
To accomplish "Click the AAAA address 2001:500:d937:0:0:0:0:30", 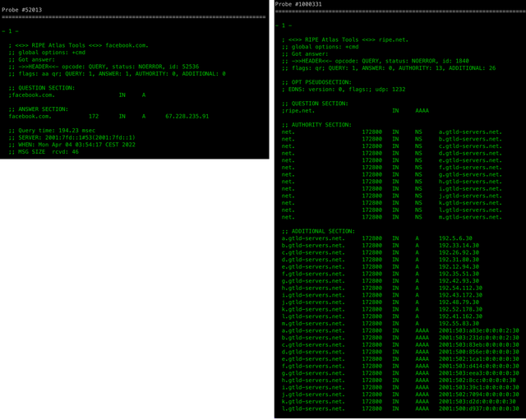I will [x=478, y=408].
